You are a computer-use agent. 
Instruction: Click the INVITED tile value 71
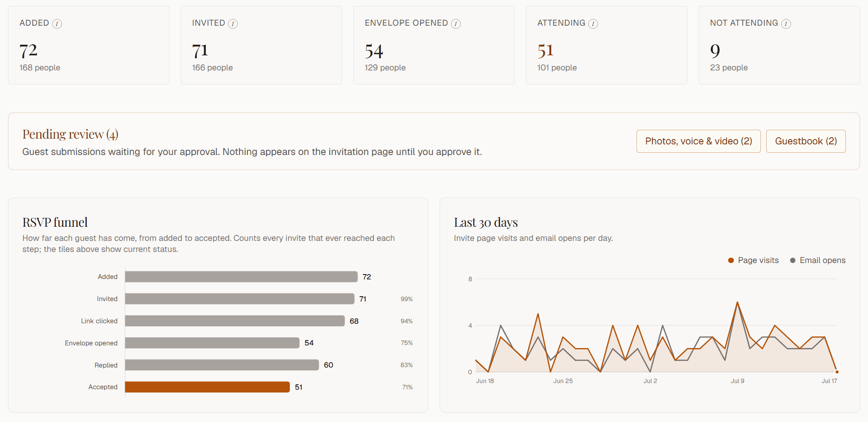(x=200, y=50)
